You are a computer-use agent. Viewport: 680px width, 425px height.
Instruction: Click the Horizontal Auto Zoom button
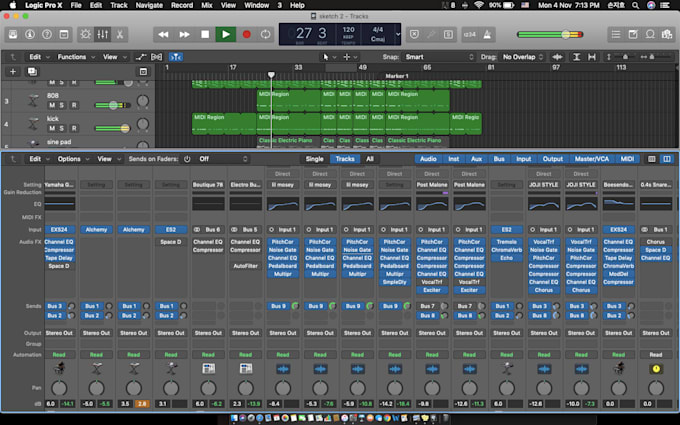point(592,57)
